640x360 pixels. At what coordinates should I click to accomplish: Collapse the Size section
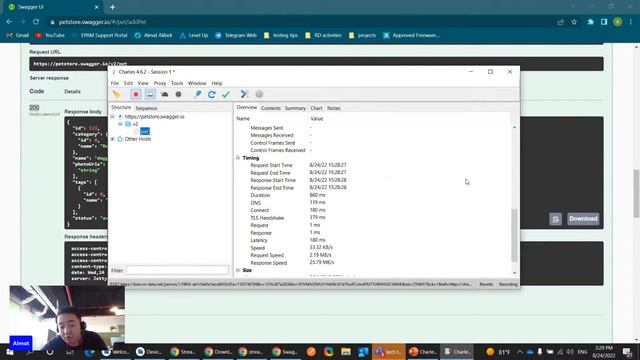click(238, 270)
